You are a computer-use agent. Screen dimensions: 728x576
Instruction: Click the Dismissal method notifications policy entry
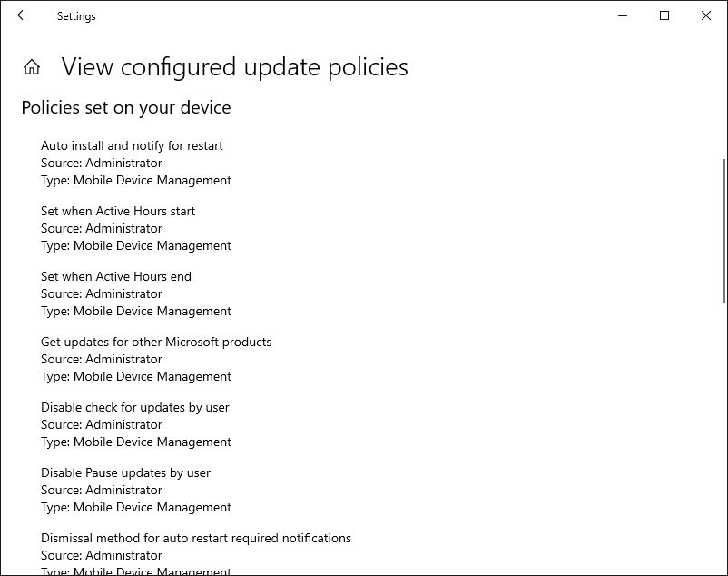coord(196,538)
